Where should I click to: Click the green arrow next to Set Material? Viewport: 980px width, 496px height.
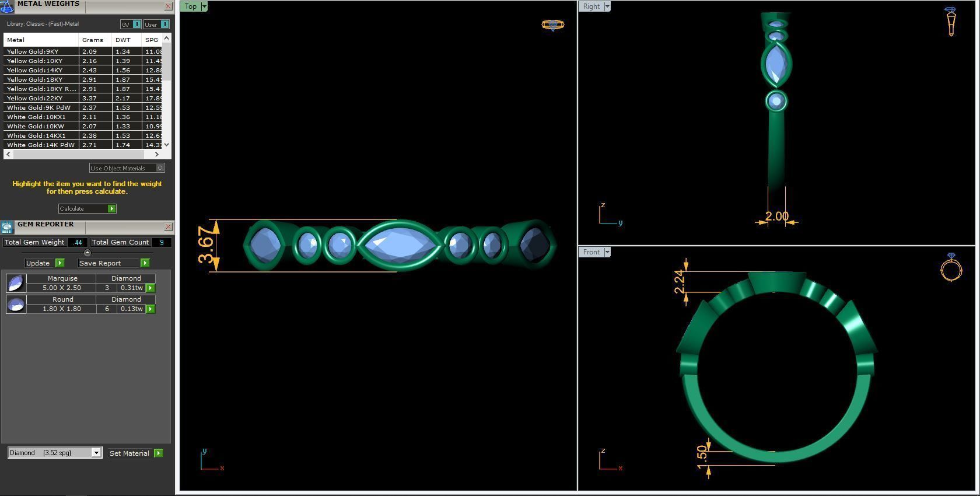point(158,453)
